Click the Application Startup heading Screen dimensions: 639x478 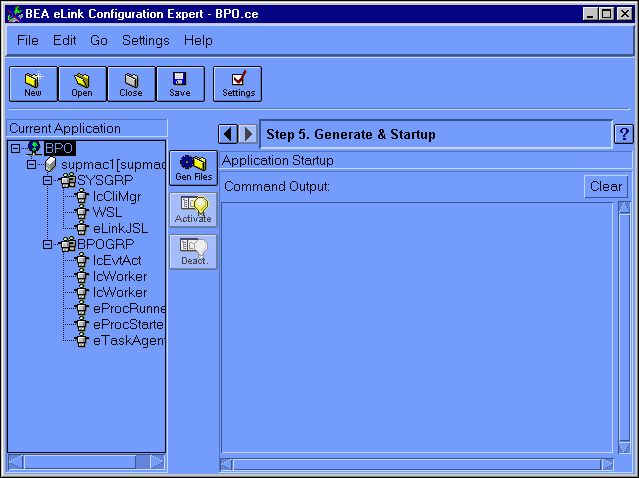point(278,161)
